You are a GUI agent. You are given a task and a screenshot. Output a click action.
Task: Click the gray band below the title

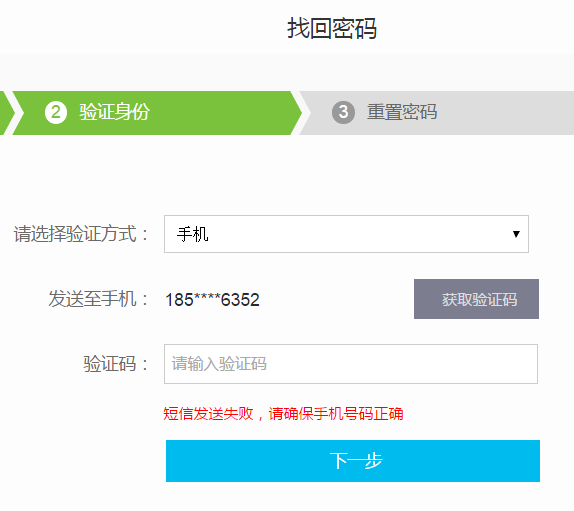287,72
